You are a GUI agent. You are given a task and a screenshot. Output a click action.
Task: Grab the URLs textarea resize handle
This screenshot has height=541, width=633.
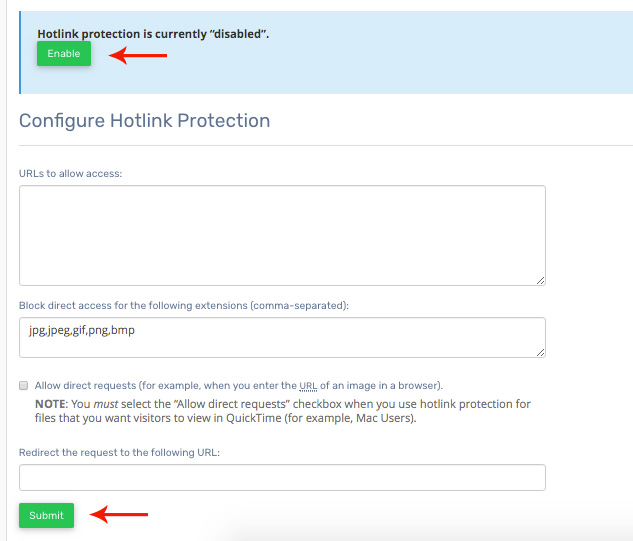[540, 280]
